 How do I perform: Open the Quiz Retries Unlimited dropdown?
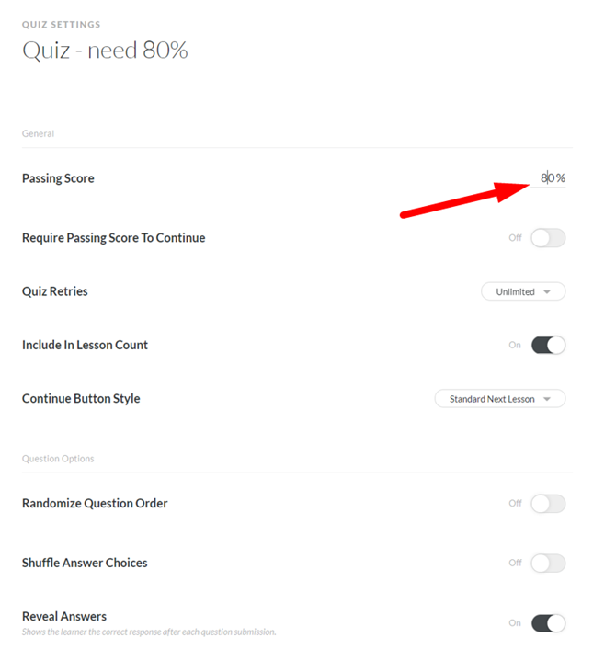click(x=523, y=291)
